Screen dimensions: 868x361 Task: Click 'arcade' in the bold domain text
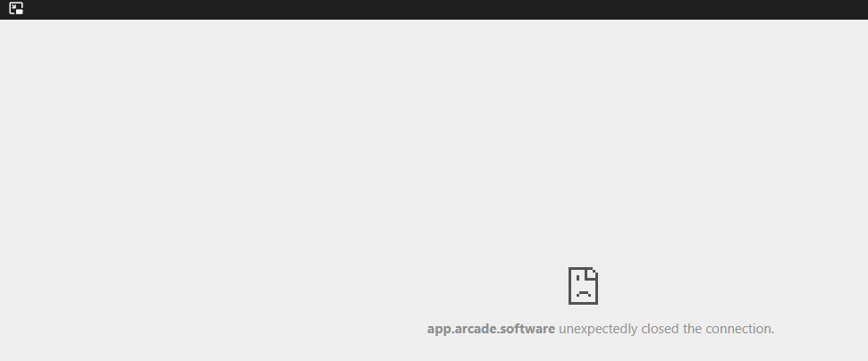point(475,329)
